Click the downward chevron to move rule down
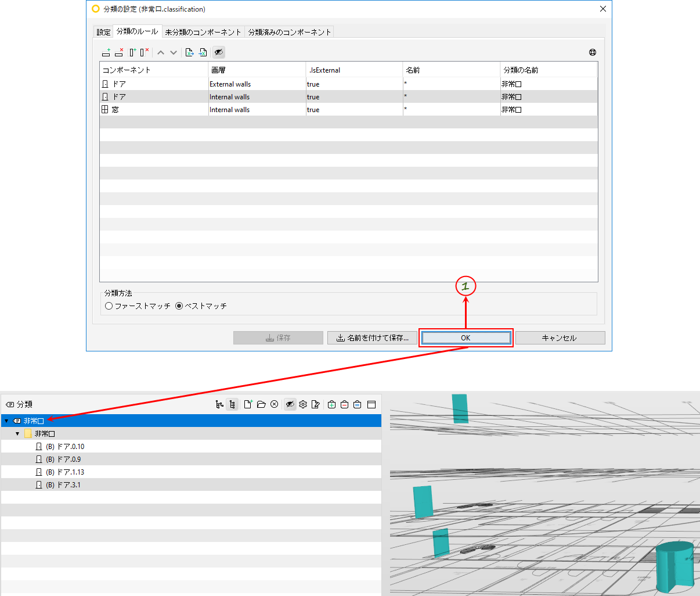 [x=174, y=52]
